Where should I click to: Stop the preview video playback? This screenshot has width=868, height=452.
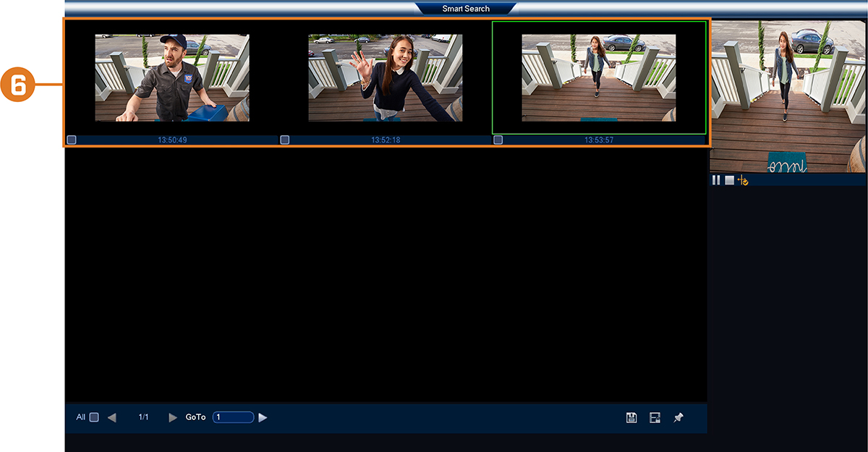729,180
